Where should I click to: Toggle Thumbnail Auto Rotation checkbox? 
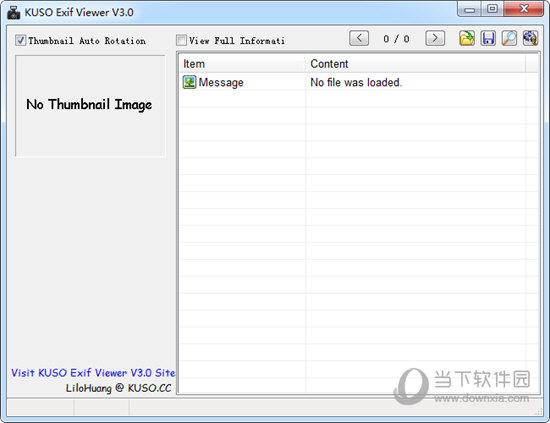click(20, 40)
